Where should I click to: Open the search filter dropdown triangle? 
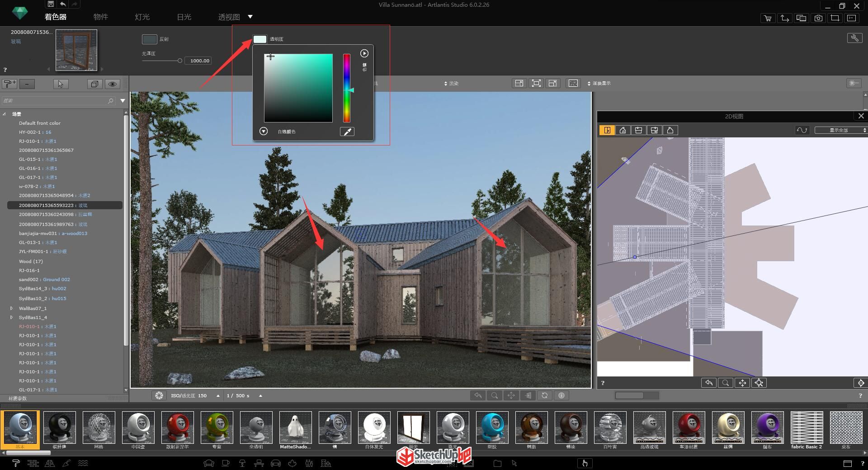[x=123, y=101]
